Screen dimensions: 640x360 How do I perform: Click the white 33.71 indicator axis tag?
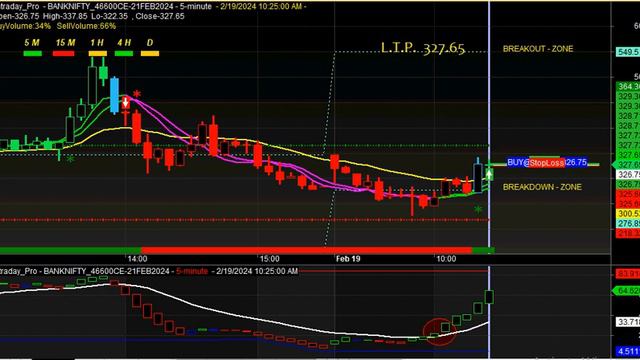(627, 322)
